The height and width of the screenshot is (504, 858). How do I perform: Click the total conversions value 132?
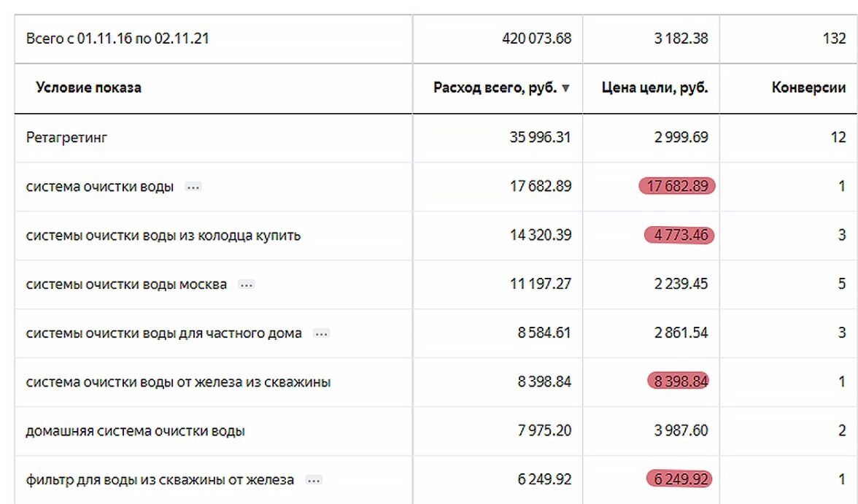(834, 39)
